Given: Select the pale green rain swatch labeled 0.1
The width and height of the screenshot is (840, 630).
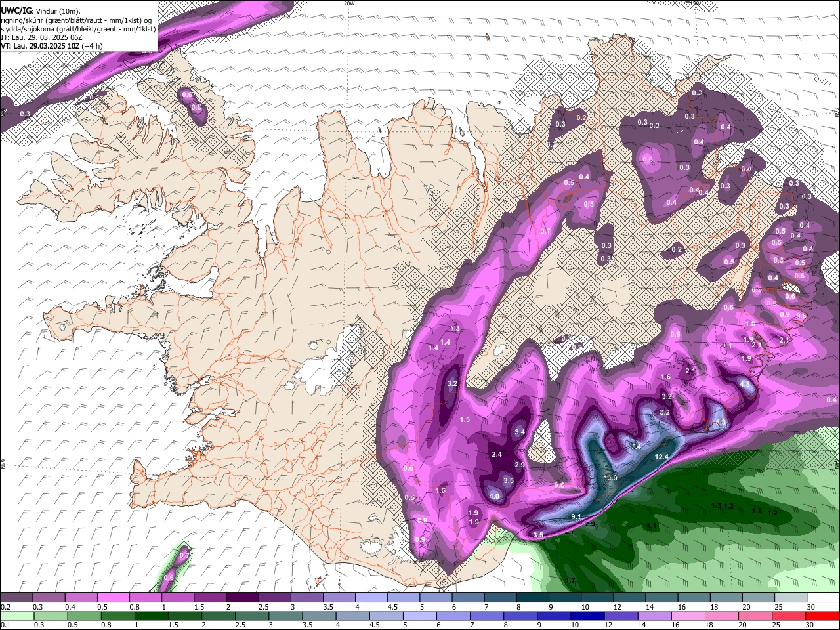Looking at the screenshot, I should point(16,616).
